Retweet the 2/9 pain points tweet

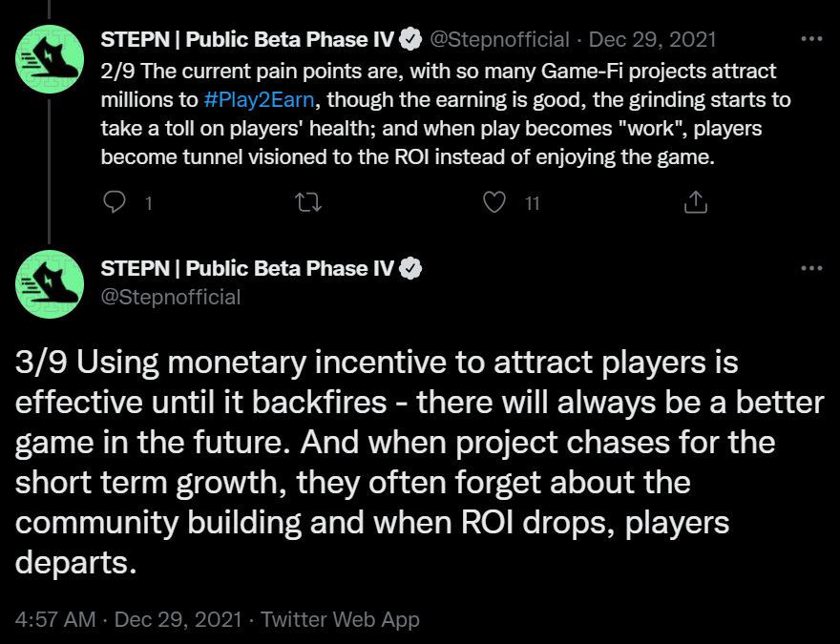click(x=309, y=202)
